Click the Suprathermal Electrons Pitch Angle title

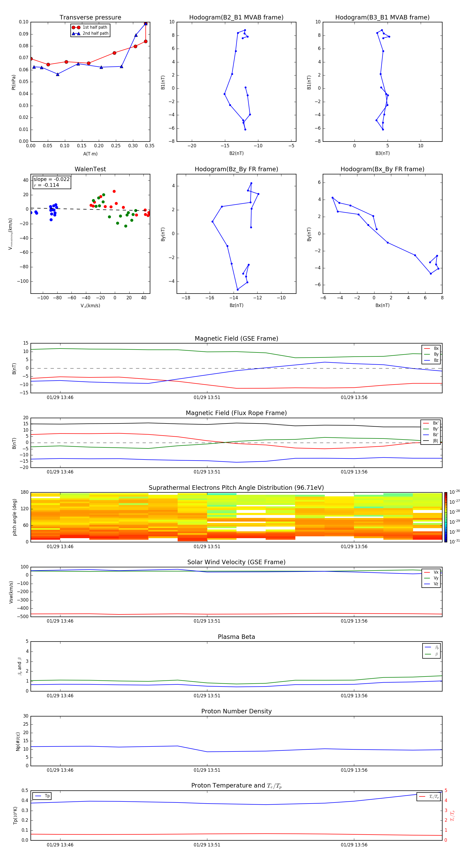236,488
